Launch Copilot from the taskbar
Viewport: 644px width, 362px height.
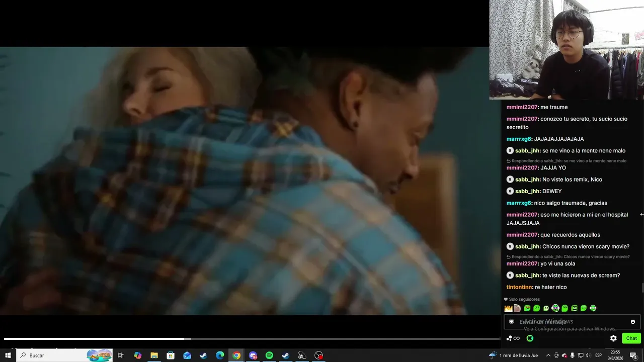tap(137, 355)
